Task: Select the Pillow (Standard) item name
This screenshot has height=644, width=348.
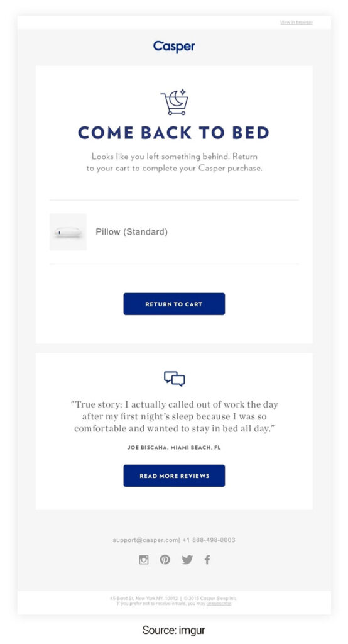Action: 132,231
